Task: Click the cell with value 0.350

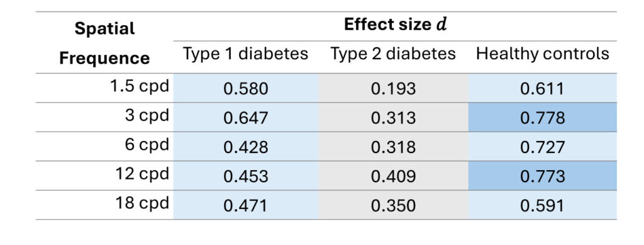Action: pos(393,205)
